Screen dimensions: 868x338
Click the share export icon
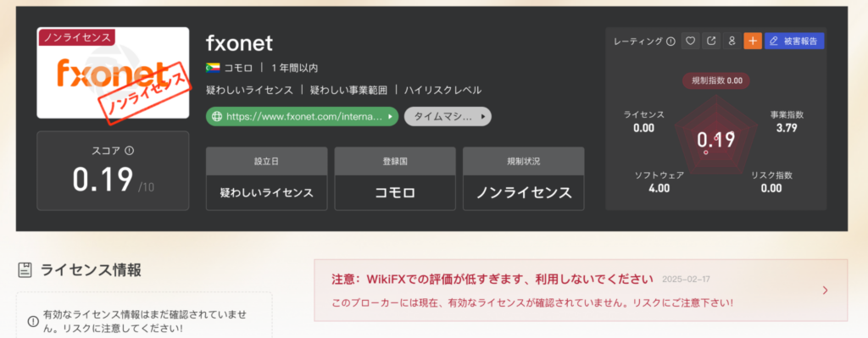click(711, 41)
